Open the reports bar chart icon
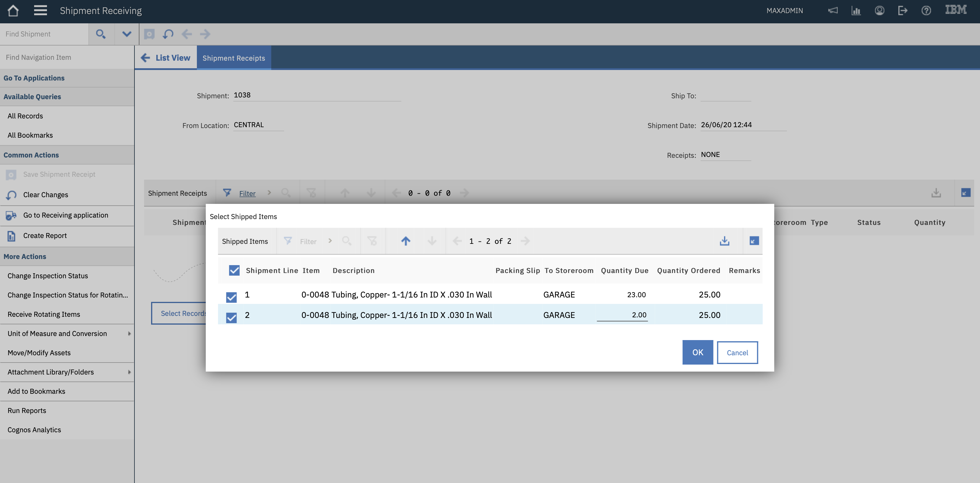Viewport: 980px width, 483px height. pyautogui.click(x=856, y=11)
